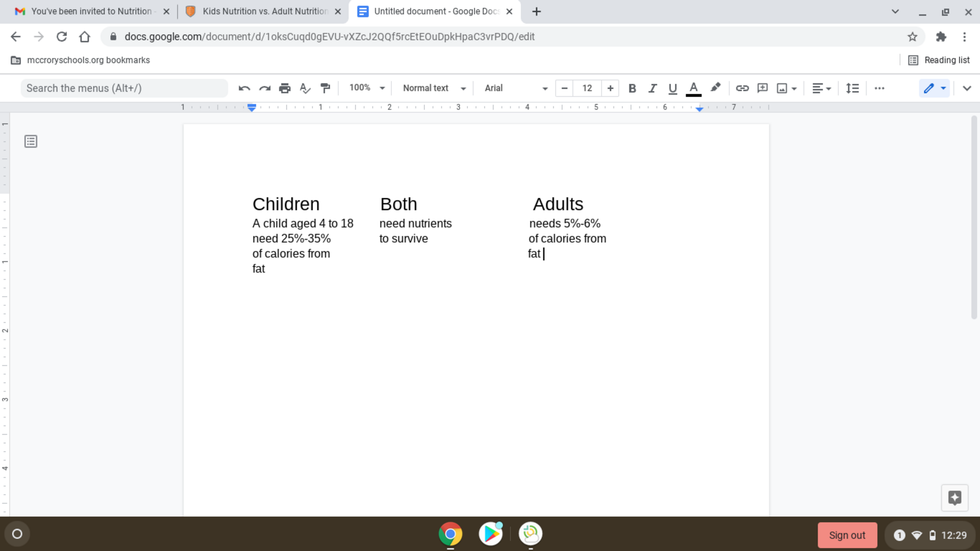Switch to Kids Nutrition vs. Adult Nutrition tab
The height and width of the screenshot is (551, 980).
(264, 11)
